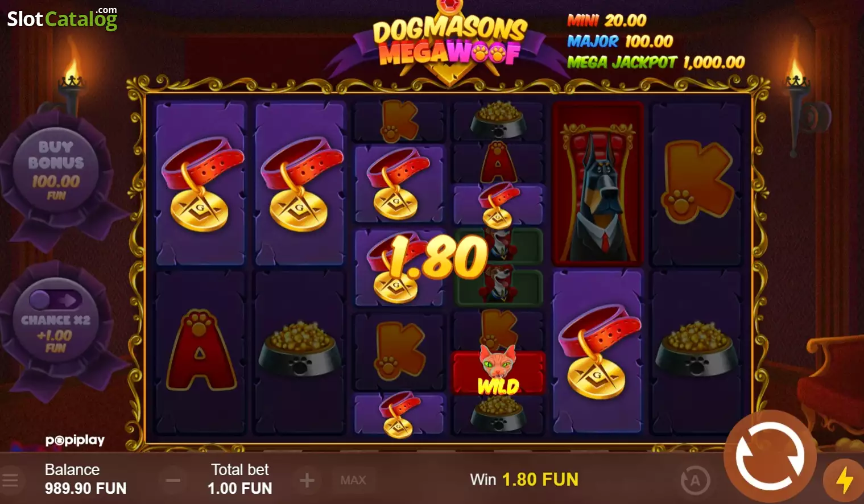Increase total bet with plus button
864x504 pixels.
click(x=307, y=481)
